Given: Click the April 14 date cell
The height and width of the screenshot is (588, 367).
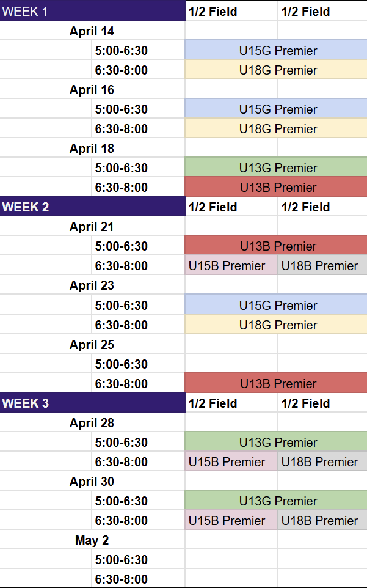Looking at the screenshot, I should [92, 31].
